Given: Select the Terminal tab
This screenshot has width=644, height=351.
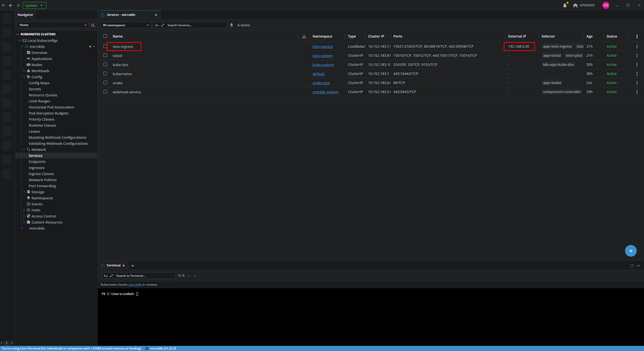Looking at the screenshot, I should coord(113,265).
